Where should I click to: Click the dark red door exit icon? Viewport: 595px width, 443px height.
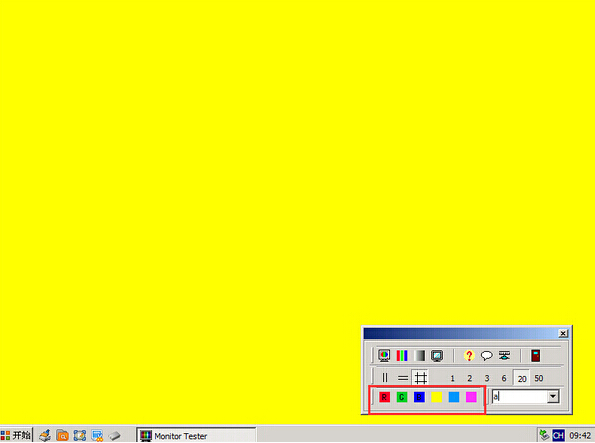point(535,356)
